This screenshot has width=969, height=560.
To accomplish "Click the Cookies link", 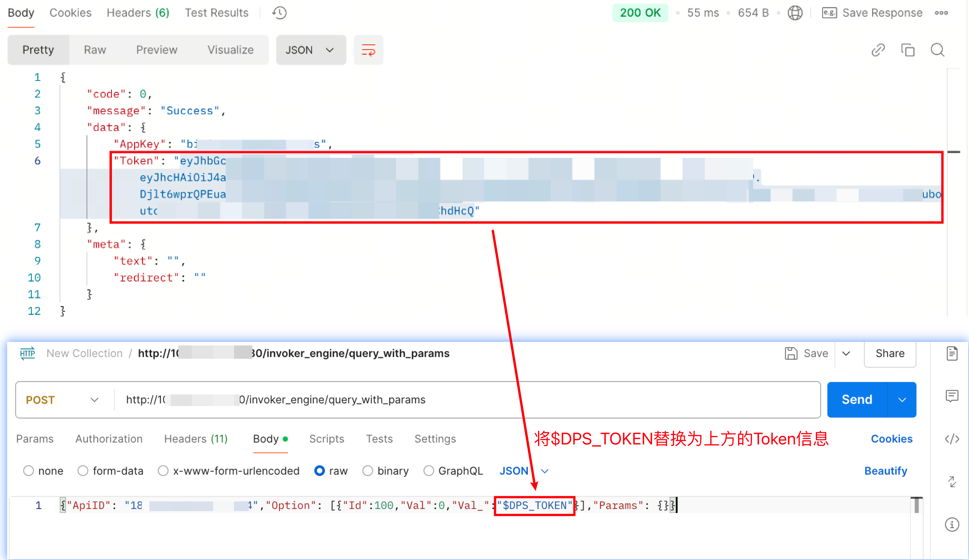I will pyautogui.click(x=892, y=439).
